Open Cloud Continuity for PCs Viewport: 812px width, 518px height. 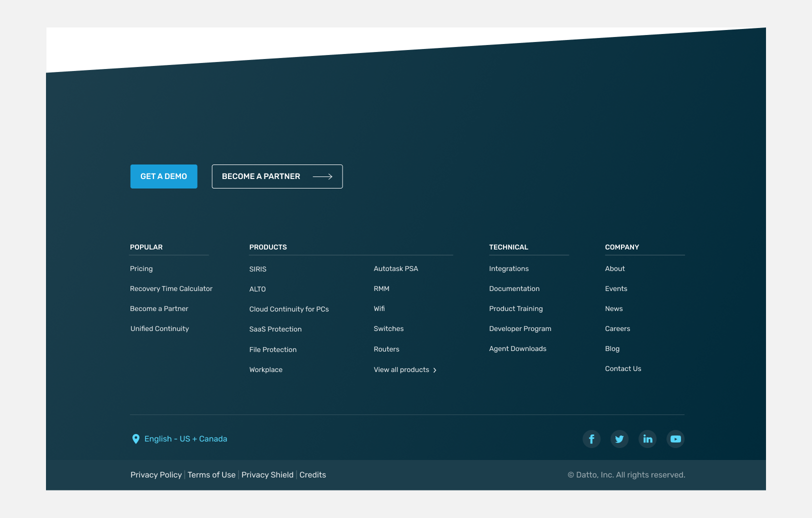click(289, 309)
